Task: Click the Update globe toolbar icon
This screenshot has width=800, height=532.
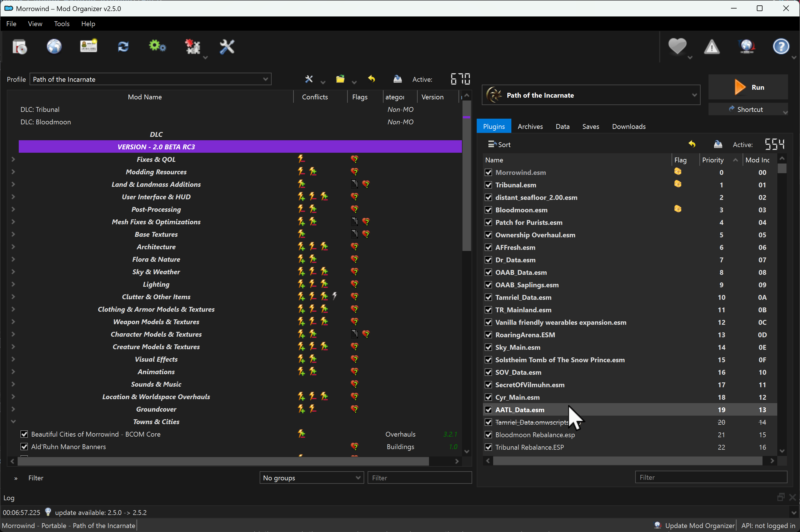Action: click(x=747, y=47)
